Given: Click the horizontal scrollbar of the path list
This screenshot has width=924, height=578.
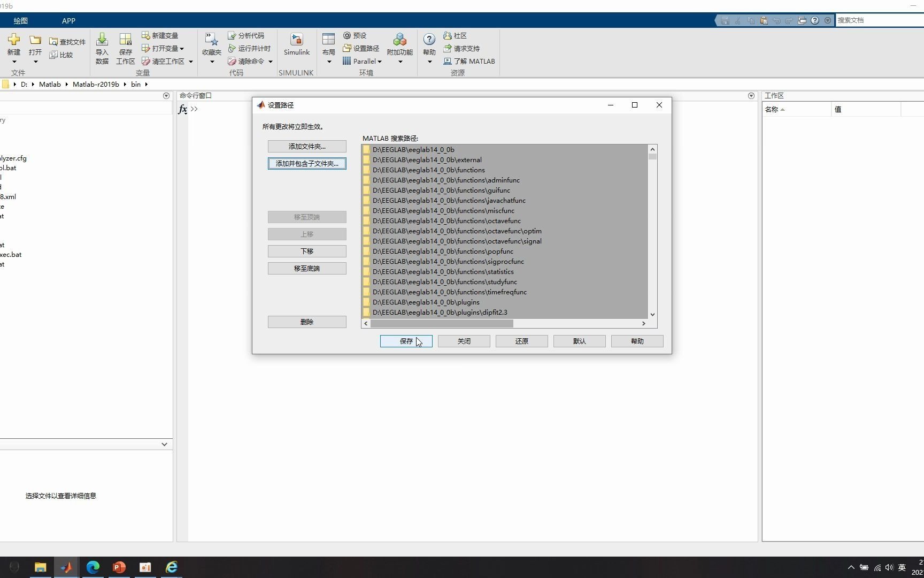Looking at the screenshot, I should coord(442,324).
